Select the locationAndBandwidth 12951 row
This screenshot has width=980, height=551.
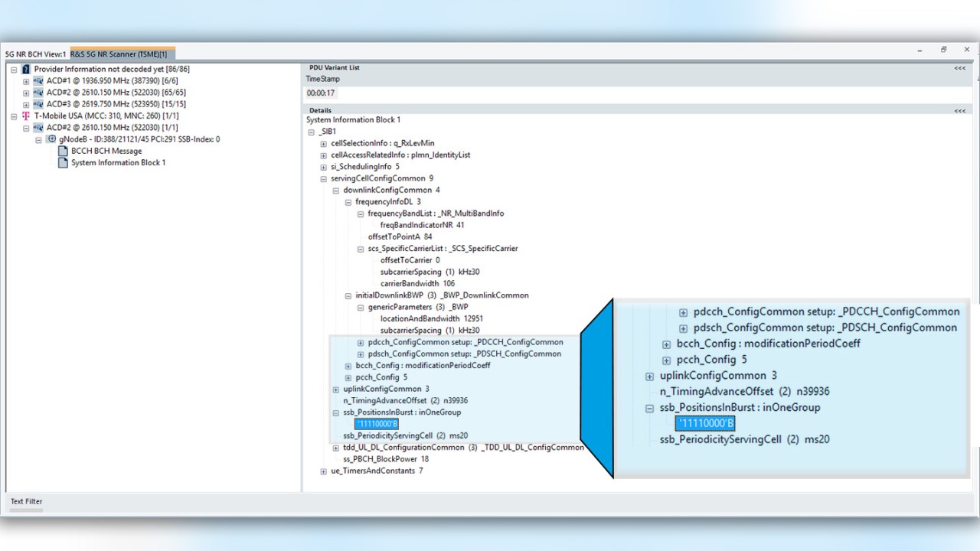(431, 319)
